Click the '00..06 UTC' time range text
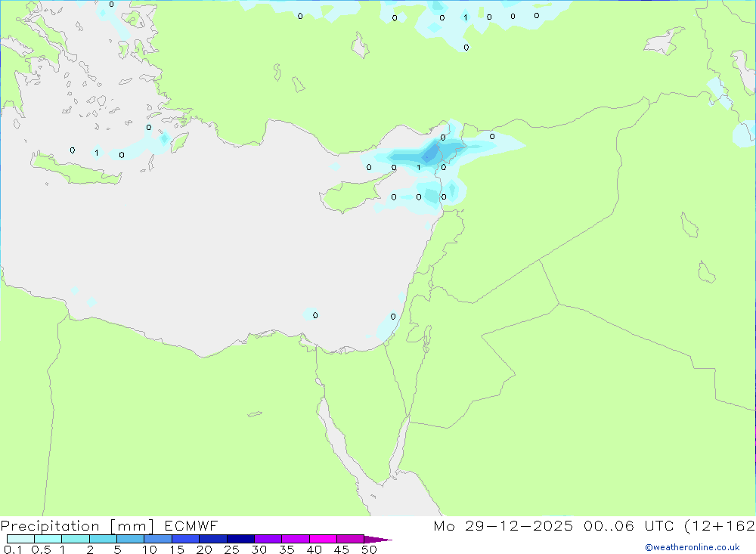 tap(628, 525)
